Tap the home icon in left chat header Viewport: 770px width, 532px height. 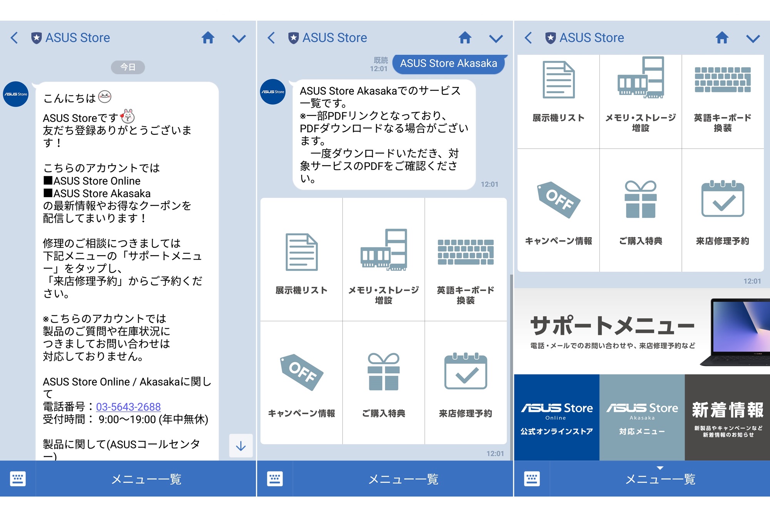click(208, 38)
